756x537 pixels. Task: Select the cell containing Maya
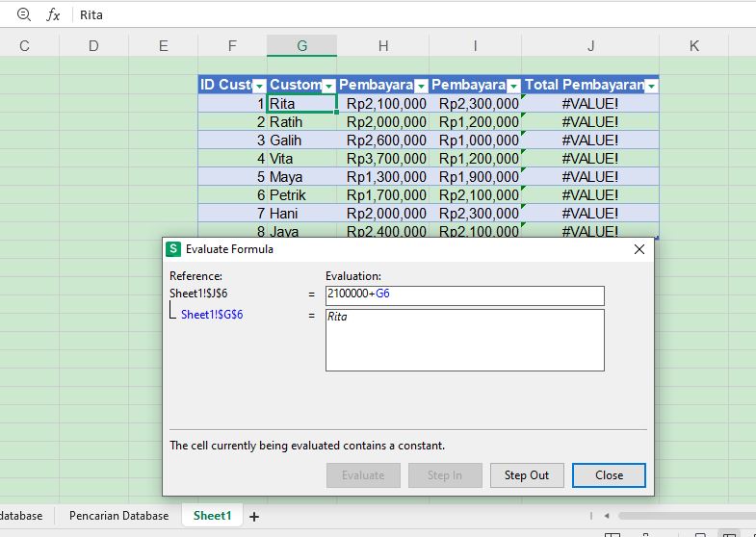[301, 177]
